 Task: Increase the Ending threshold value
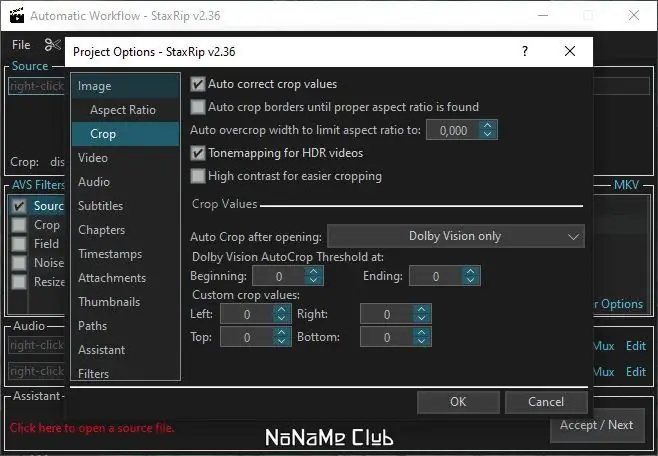point(470,271)
